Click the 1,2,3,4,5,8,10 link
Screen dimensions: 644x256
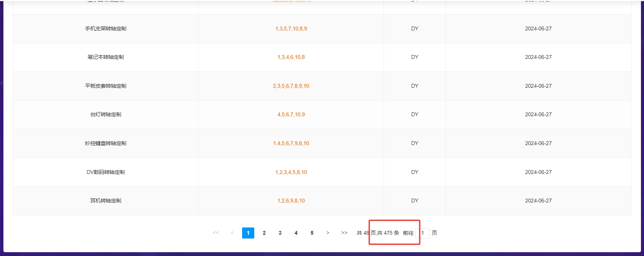pyautogui.click(x=291, y=172)
